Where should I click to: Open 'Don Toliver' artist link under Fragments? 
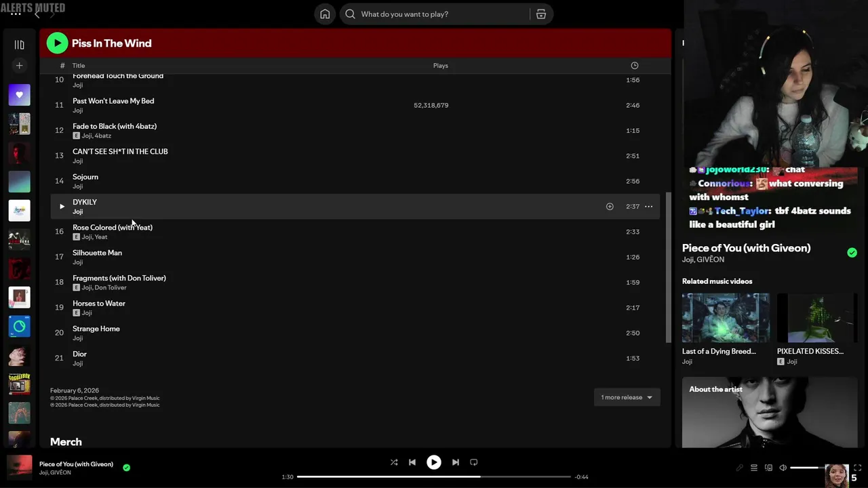(x=111, y=287)
